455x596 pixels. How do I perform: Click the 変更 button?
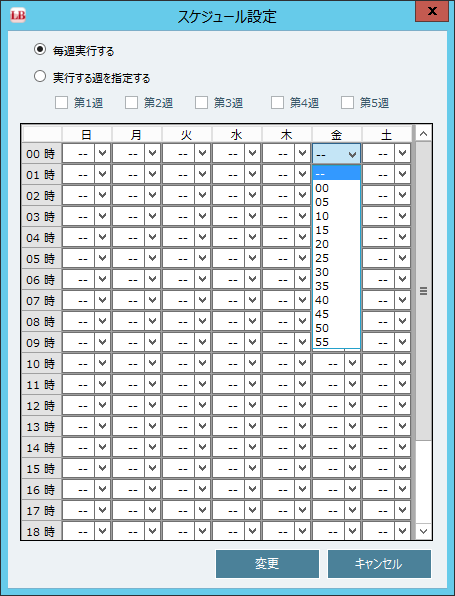(267, 564)
